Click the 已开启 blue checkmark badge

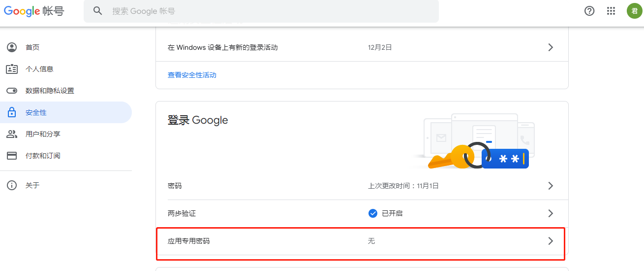coord(373,213)
